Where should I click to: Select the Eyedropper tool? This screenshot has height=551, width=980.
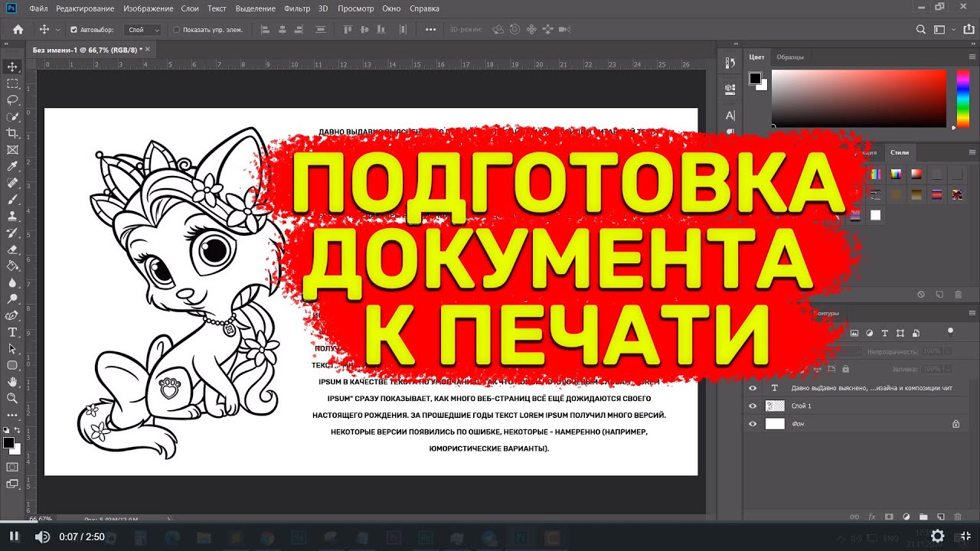pos(12,166)
